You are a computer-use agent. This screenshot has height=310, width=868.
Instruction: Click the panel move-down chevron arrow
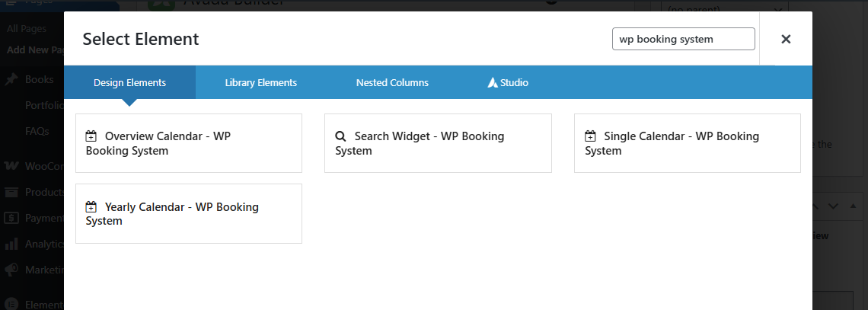click(833, 206)
